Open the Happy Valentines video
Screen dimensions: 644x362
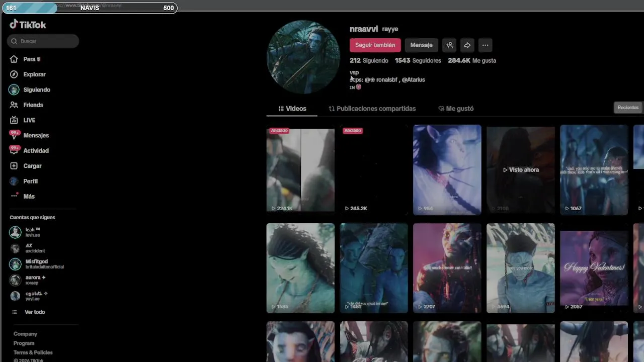click(x=594, y=268)
